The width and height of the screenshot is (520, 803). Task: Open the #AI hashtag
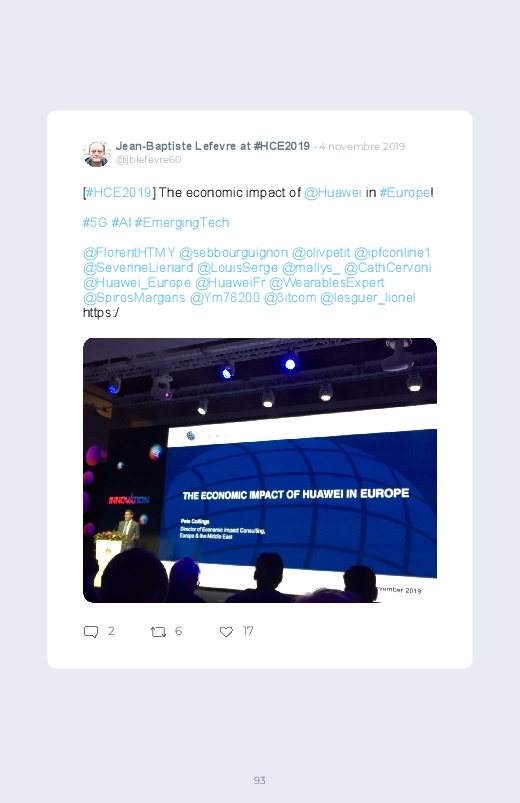[121, 223]
